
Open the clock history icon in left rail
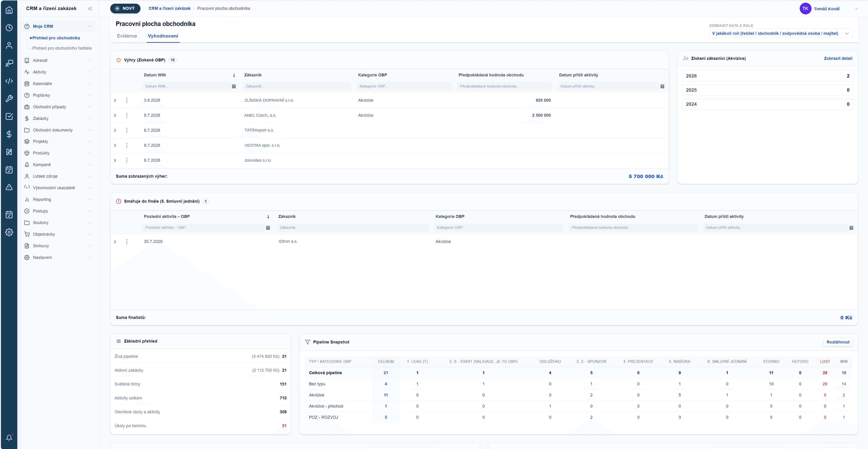click(9, 28)
